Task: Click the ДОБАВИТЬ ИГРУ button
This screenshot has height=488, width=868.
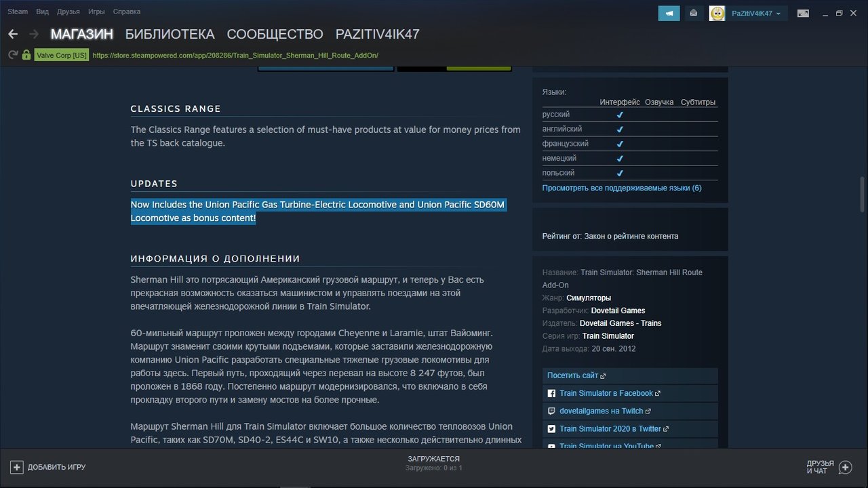Action: click(x=47, y=467)
